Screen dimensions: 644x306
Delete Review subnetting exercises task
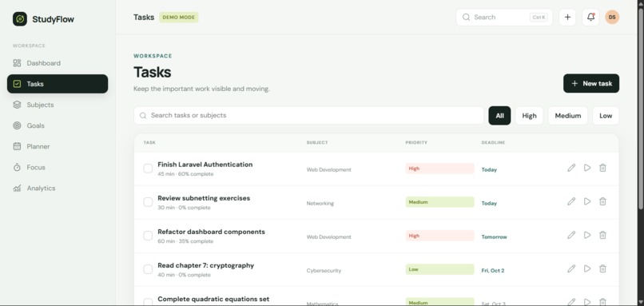(x=602, y=201)
